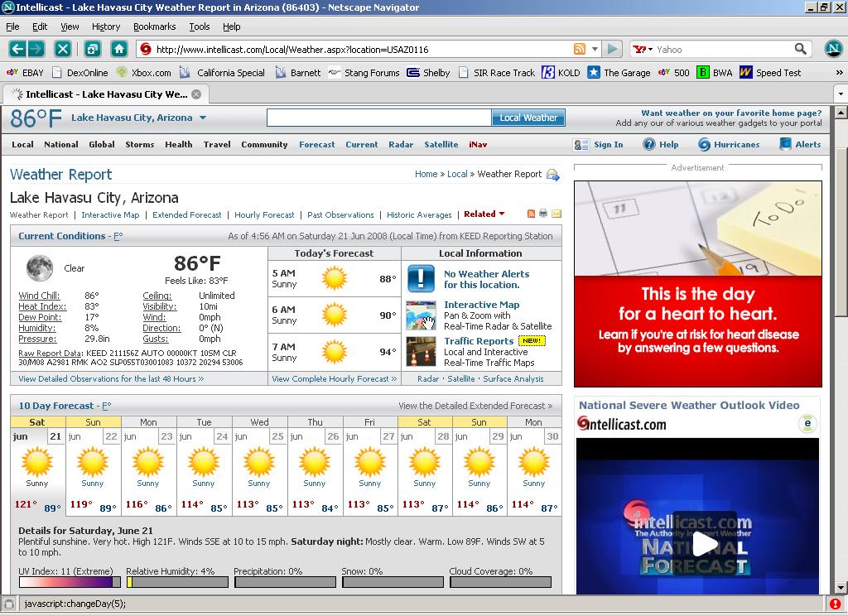Toggle the 10 Day Forecast F° unit
The height and width of the screenshot is (616, 848).
tap(105, 406)
